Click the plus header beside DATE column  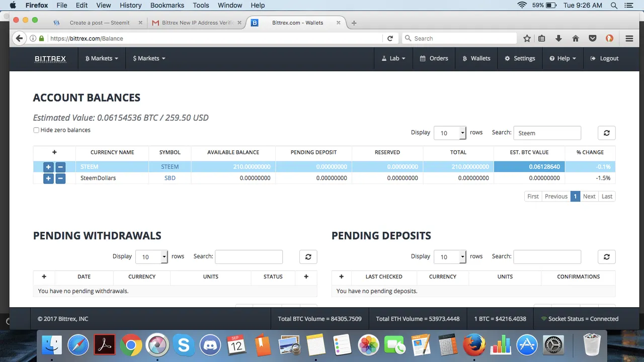44,277
